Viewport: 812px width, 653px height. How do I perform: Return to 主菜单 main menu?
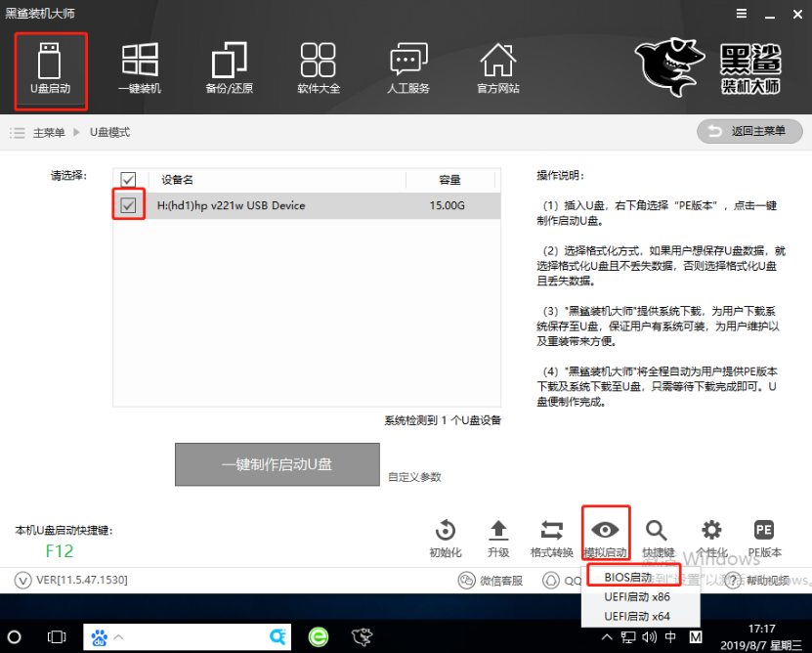pos(748,131)
